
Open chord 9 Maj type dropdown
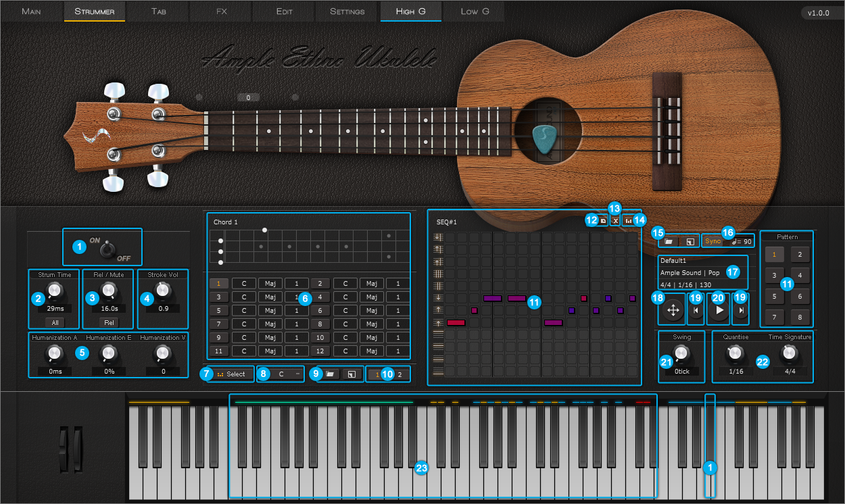(x=270, y=338)
